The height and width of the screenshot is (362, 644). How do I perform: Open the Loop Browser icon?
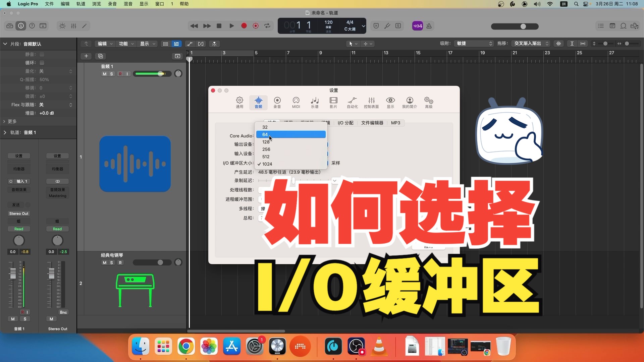623,26
